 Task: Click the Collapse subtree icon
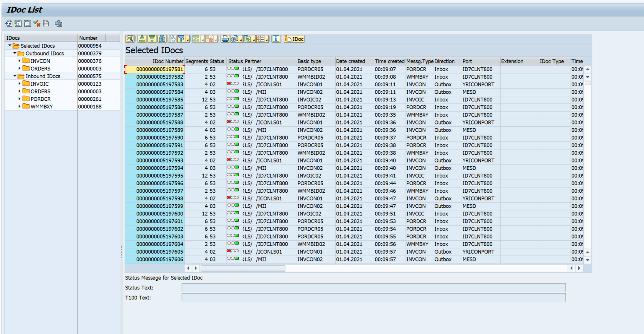point(27,24)
